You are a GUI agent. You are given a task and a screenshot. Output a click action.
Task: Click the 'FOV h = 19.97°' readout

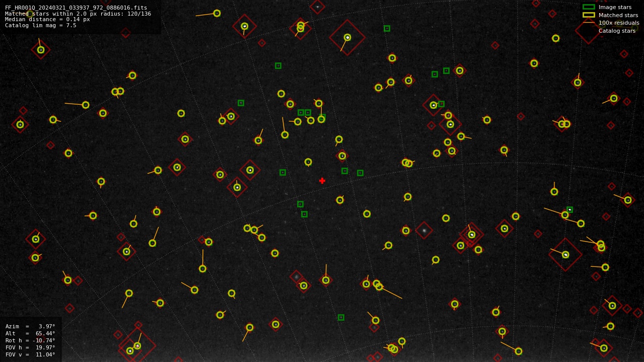pyautogui.click(x=30, y=347)
